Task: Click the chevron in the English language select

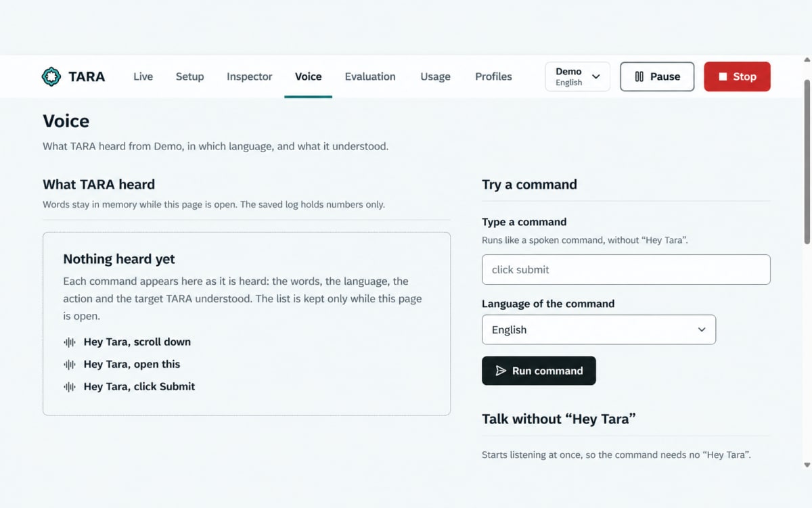Action: pyautogui.click(x=702, y=329)
